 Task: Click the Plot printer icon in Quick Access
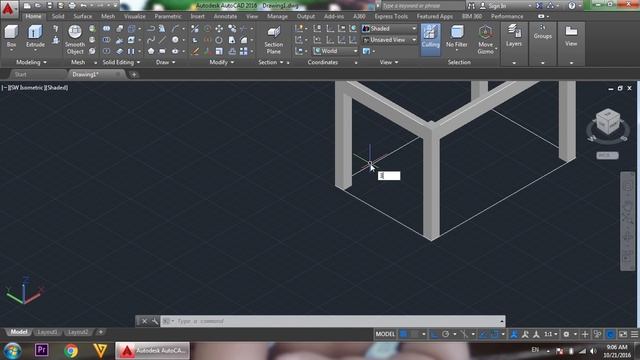(x=72, y=6)
